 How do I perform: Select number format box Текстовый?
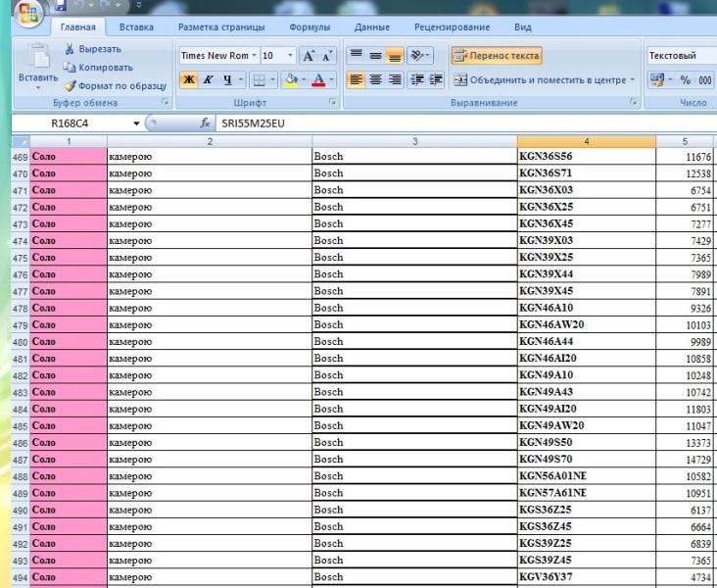pyautogui.click(x=682, y=55)
